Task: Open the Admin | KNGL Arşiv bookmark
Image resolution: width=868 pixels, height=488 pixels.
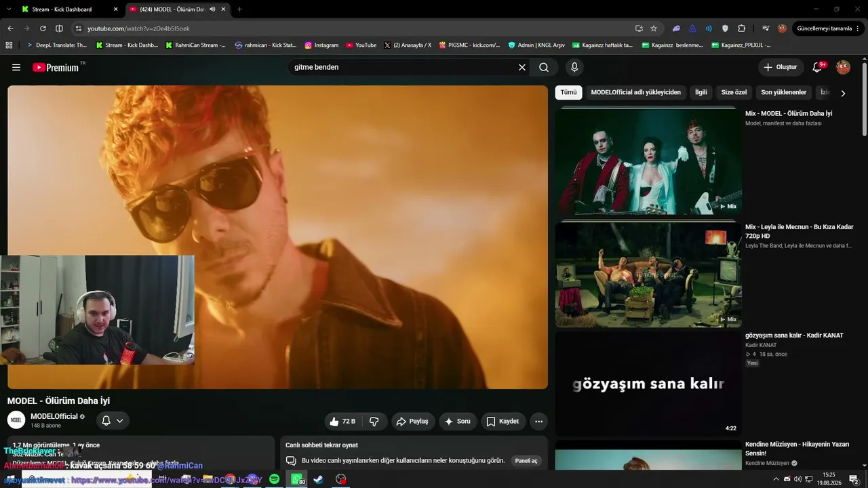Action: (x=536, y=45)
